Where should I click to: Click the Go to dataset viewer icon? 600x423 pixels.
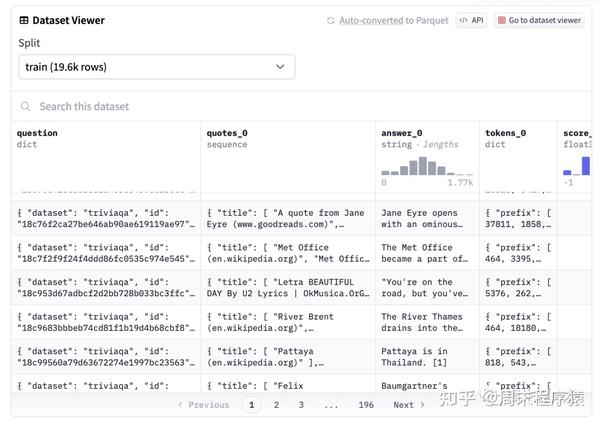click(x=502, y=20)
